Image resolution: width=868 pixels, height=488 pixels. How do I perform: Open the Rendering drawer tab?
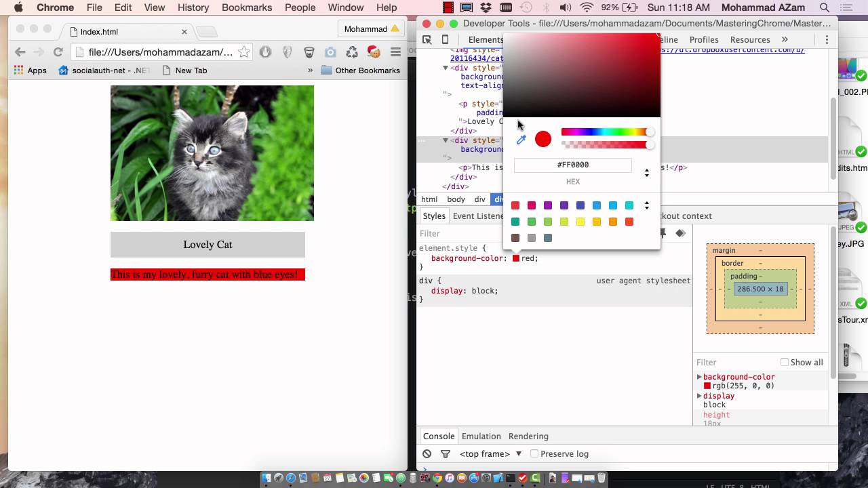528,436
